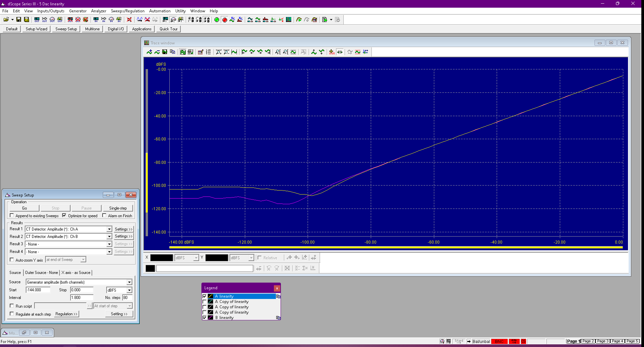Image resolution: width=644 pixels, height=347 pixels.
Task: Click the red circle icon in toolbar
Action: (x=225, y=20)
